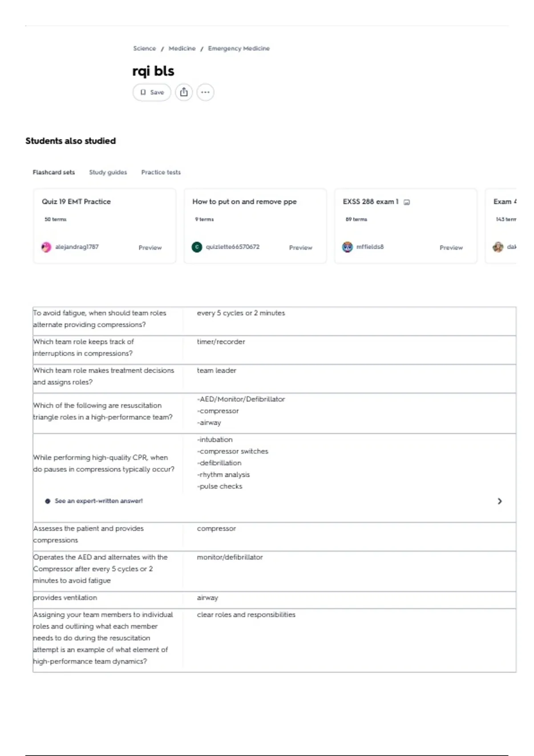This screenshot has height=756, width=534.
Task: Click the quizlette66570672 green avatar icon
Action: tap(197, 247)
